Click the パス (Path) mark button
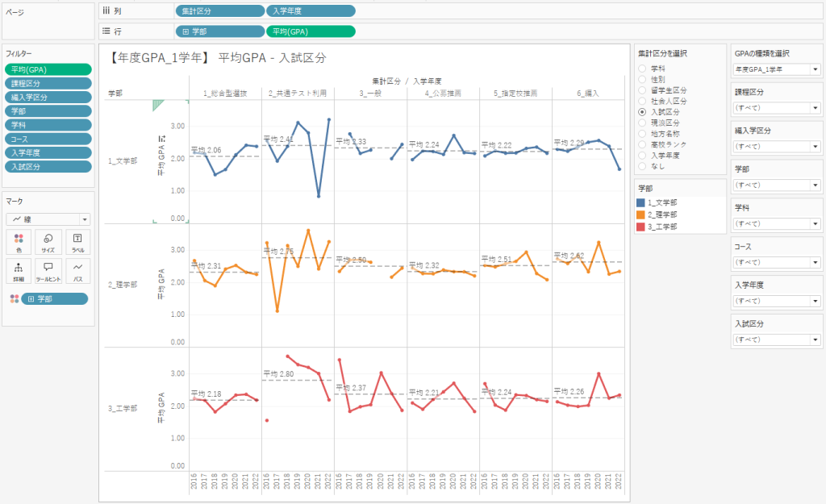The height and width of the screenshot is (504, 826). 77,270
